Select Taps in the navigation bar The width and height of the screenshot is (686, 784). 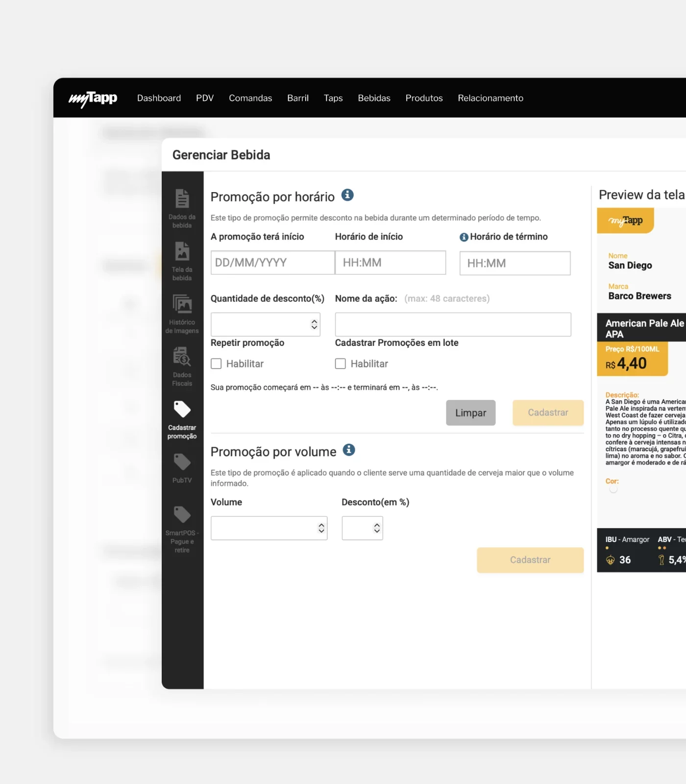(x=333, y=98)
